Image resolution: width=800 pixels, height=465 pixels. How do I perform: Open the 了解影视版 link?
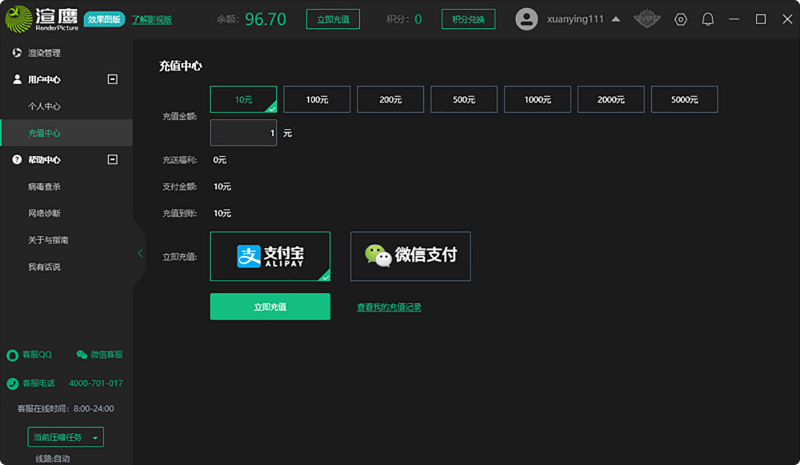pos(152,19)
